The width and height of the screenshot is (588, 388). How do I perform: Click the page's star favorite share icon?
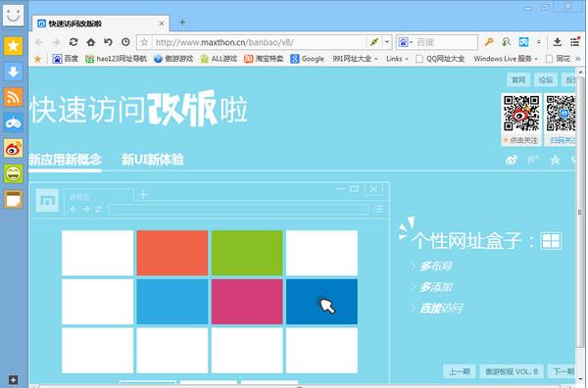coord(555,160)
